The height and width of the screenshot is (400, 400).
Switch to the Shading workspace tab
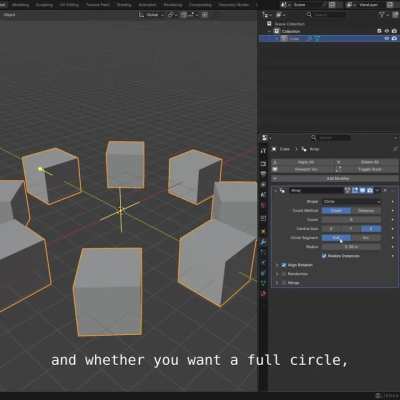(124, 5)
